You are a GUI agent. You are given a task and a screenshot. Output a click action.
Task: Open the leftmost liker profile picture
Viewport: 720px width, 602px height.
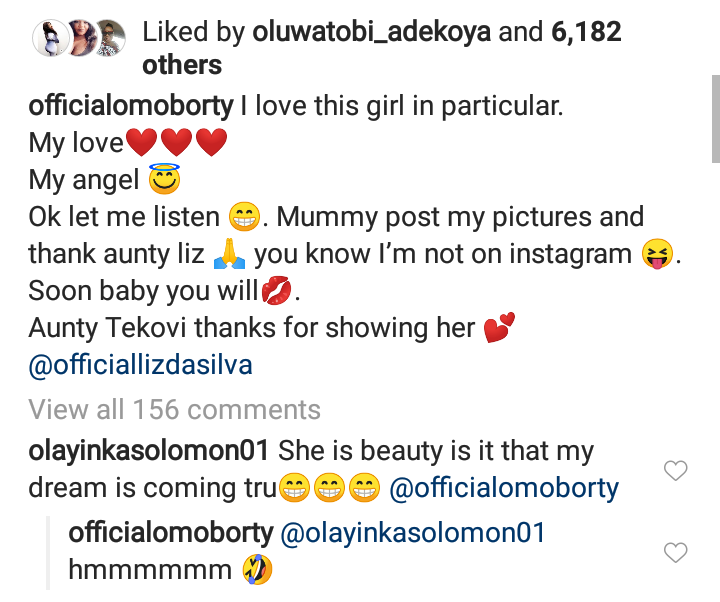[x=48, y=38]
